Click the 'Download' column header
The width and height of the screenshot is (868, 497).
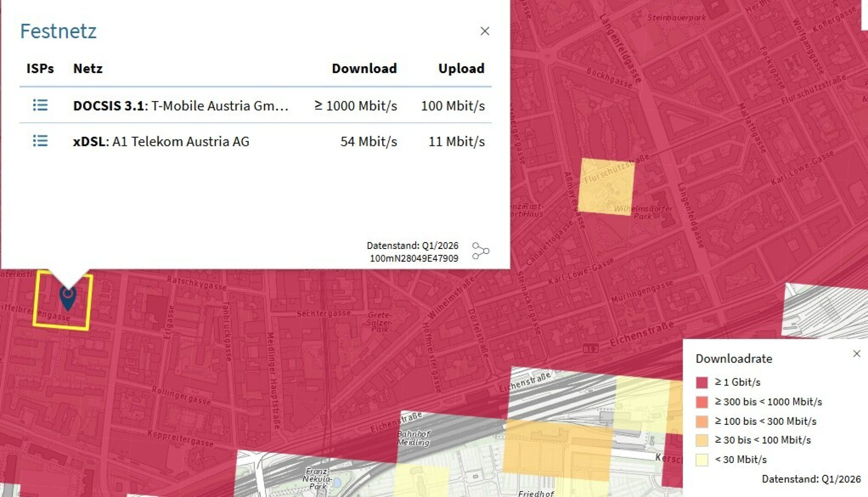[364, 69]
